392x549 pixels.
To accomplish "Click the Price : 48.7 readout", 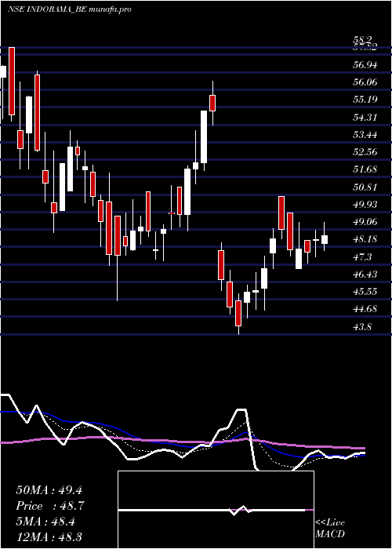I will pos(50,506).
